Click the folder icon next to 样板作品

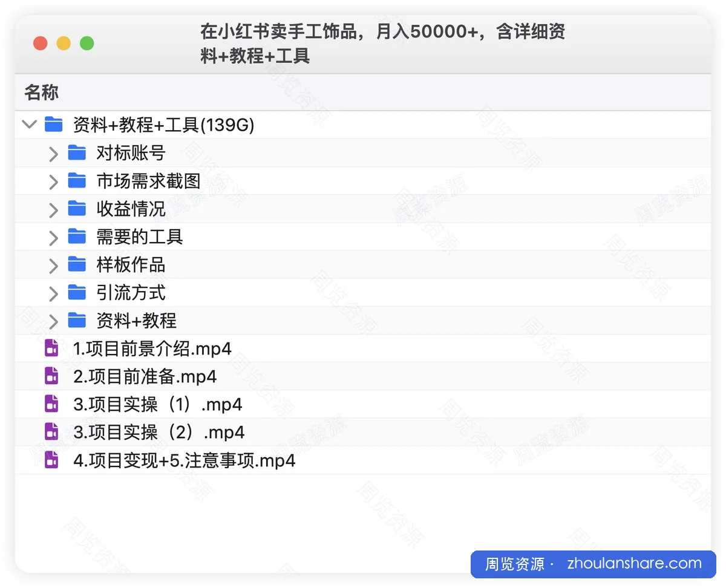(77, 264)
